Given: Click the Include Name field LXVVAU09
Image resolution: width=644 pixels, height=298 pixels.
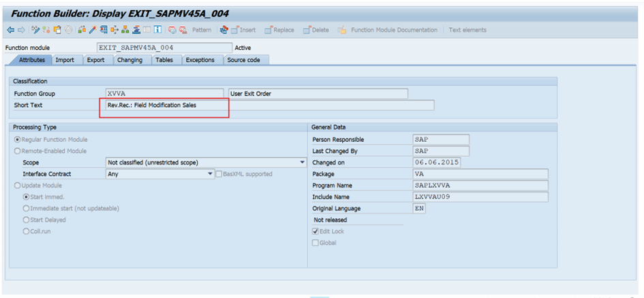Looking at the screenshot, I should coord(480,197).
